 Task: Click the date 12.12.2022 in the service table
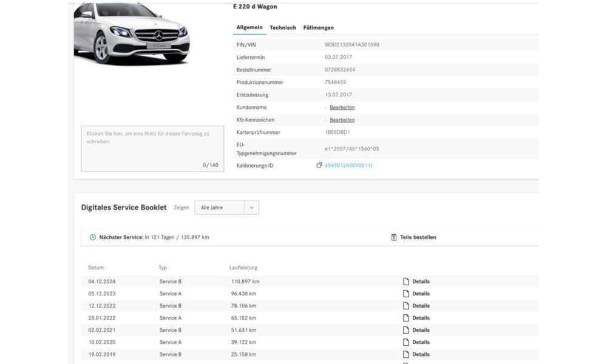click(102, 306)
